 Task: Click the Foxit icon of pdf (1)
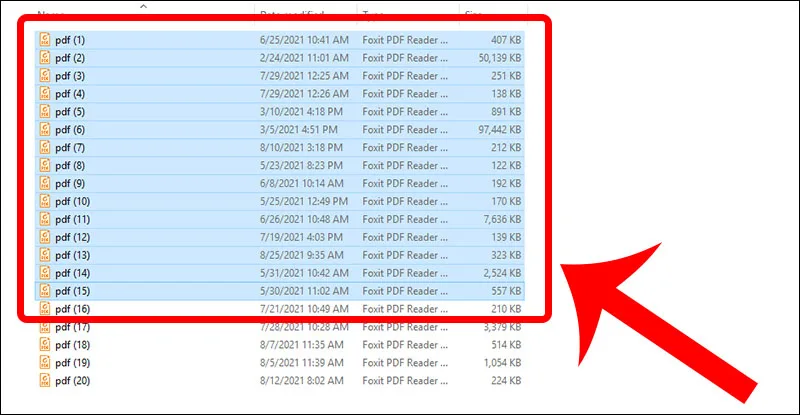pos(45,39)
